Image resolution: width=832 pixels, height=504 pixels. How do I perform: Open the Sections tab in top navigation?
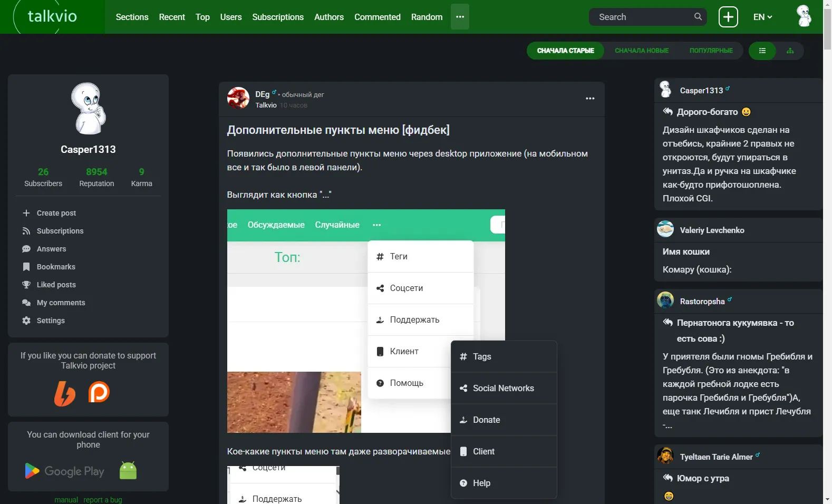[x=132, y=17]
